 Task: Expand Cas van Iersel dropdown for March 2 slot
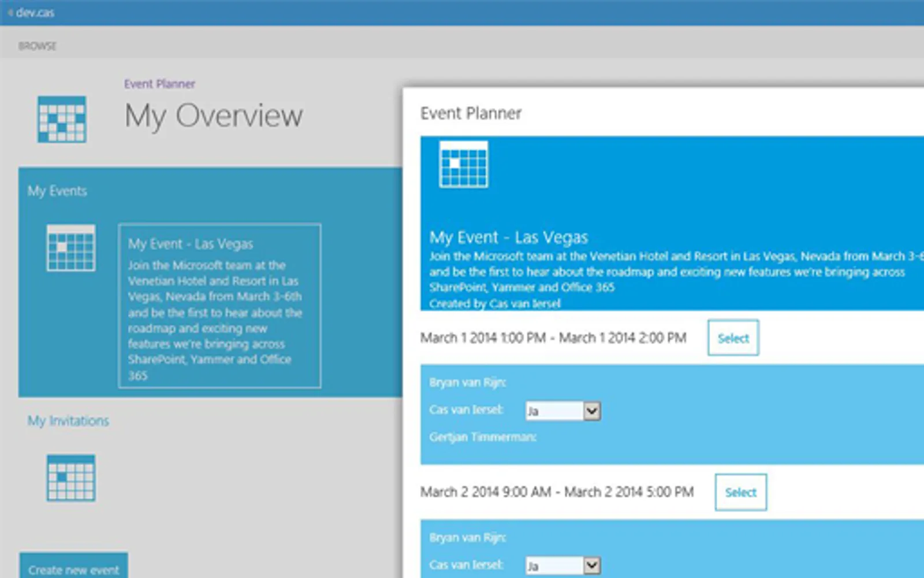click(592, 565)
